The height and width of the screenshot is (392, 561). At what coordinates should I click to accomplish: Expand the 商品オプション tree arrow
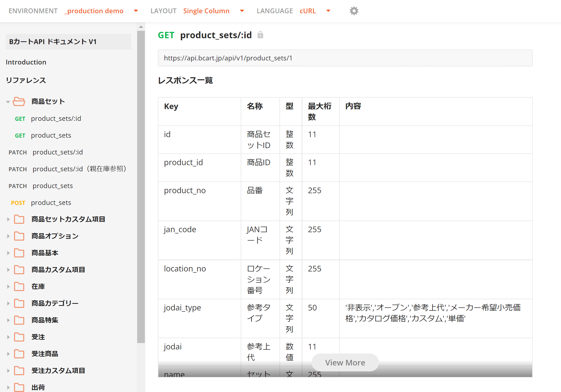coord(8,236)
